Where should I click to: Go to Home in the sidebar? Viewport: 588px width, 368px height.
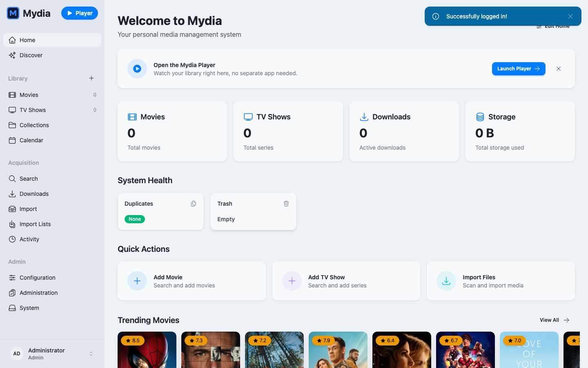tap(52, 40)
